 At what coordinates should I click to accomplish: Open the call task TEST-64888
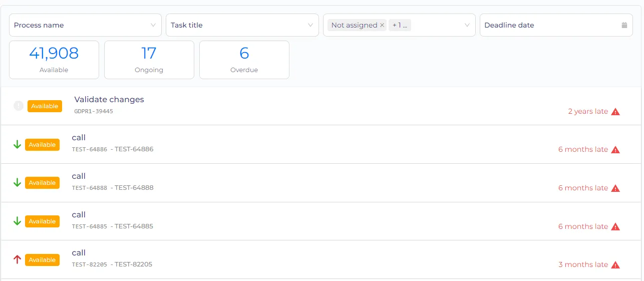pyautogui.click(x=79, y=176)
